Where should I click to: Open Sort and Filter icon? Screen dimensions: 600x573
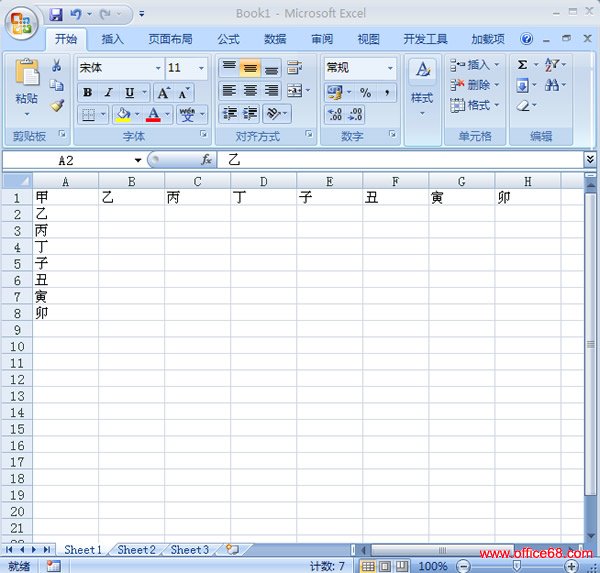coord(552,65)
